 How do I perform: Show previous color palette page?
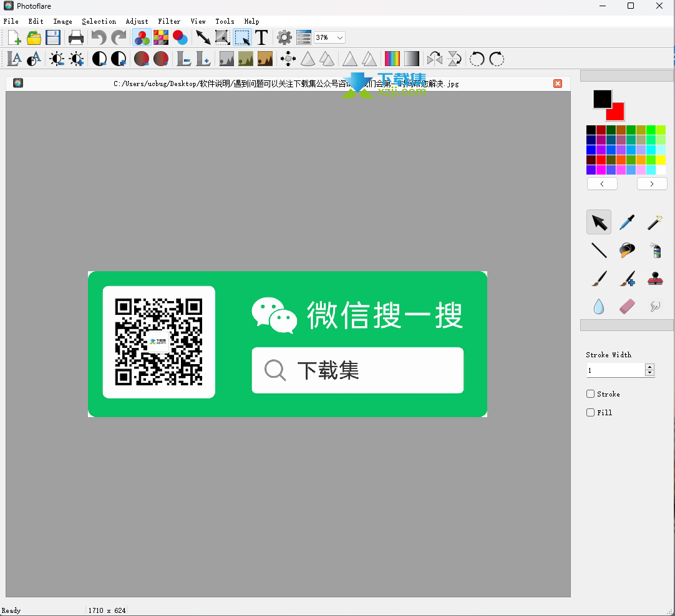[x=602, y=184]
